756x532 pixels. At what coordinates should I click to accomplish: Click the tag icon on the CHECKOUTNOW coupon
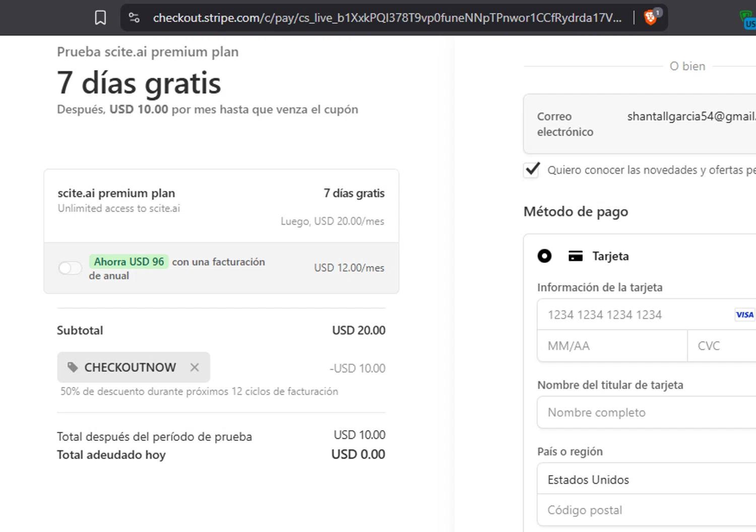pyautogui.click(x=73, y=367)
